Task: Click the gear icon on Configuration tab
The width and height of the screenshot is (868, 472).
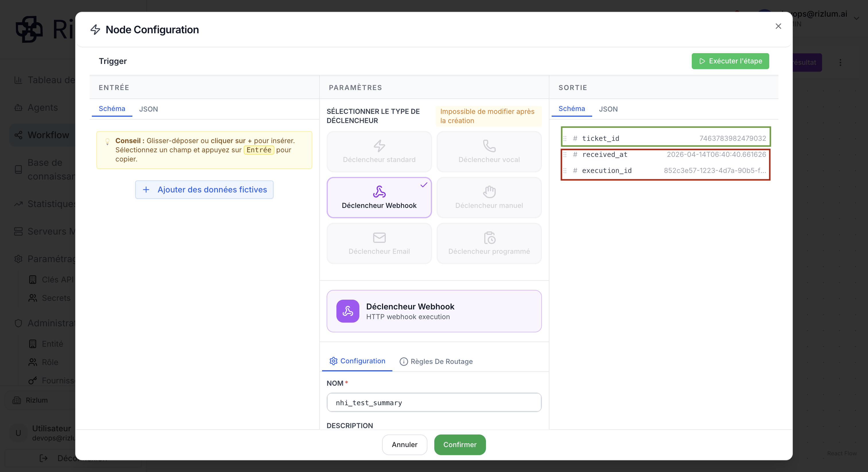Action: [x=333, y=361]
